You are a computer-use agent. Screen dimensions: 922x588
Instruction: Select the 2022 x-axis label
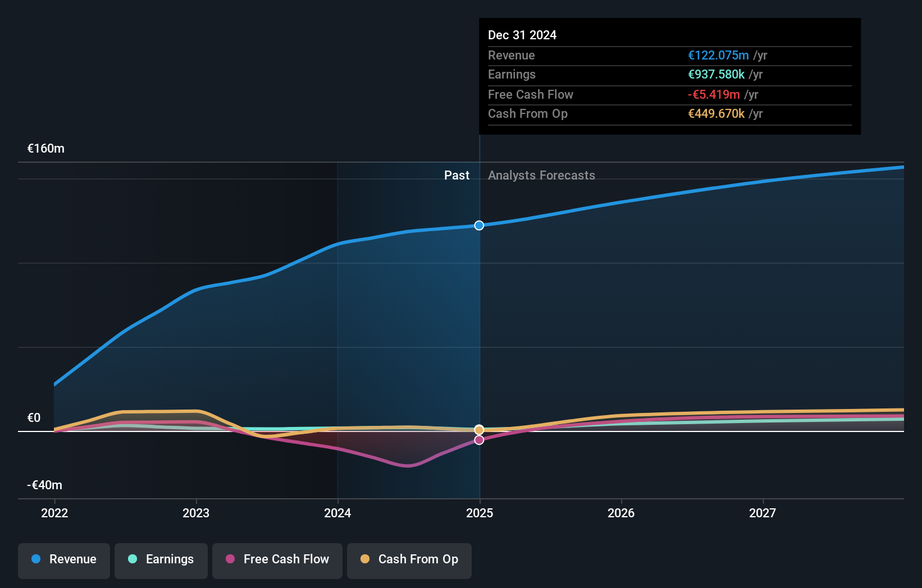pyautogui.click(x=54, y=513)
